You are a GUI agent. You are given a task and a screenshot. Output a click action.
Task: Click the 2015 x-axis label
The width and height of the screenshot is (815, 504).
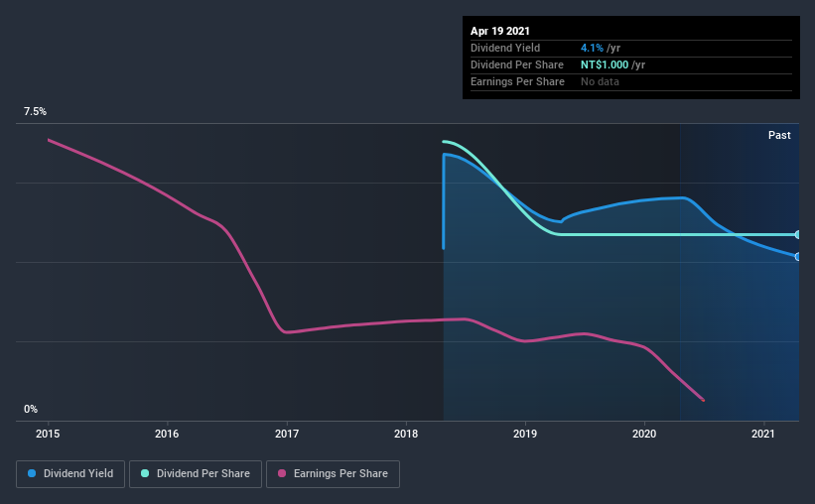click(48, 434)
